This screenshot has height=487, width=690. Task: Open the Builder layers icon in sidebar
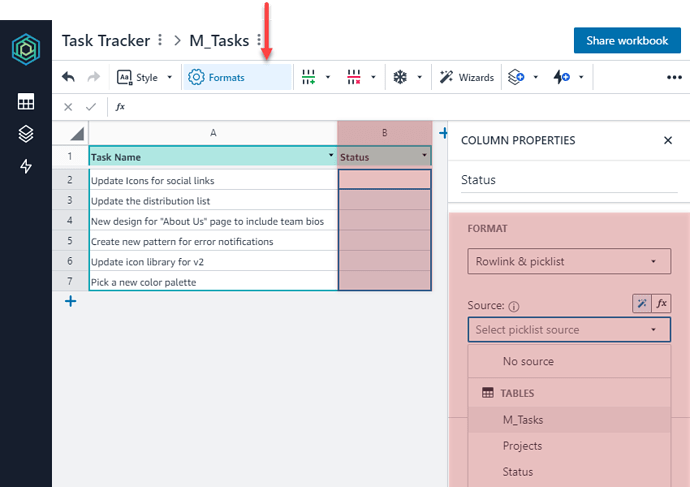click(26, 134)
